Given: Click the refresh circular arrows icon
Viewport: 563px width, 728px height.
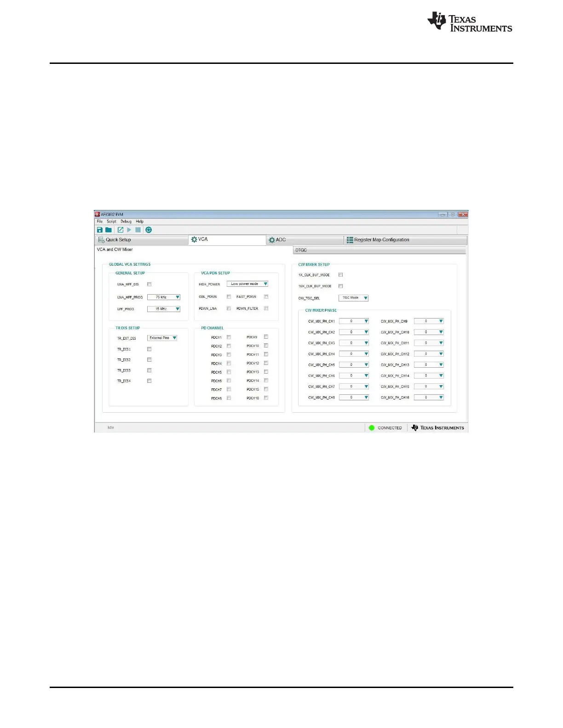Looking at the screenshot, I should click(149, 230).
